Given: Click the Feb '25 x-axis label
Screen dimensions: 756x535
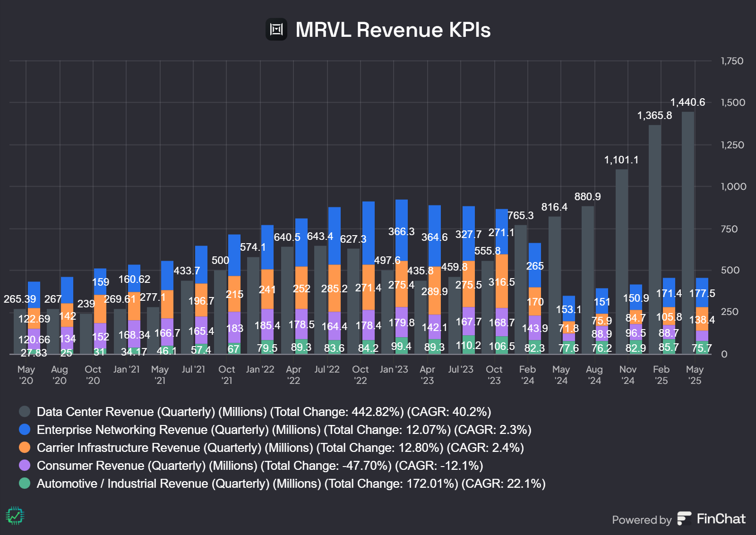Looking at the screenshot, I should click(x=661, y=375).
